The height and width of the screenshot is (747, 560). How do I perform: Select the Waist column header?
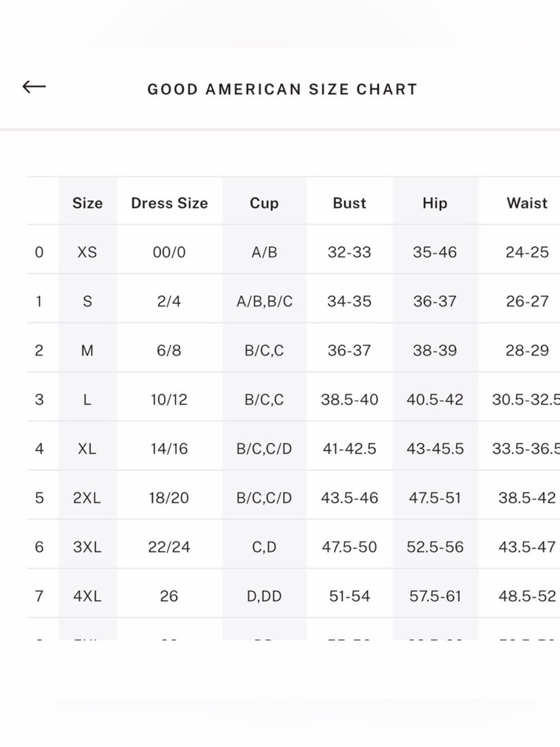coord(527,203)
